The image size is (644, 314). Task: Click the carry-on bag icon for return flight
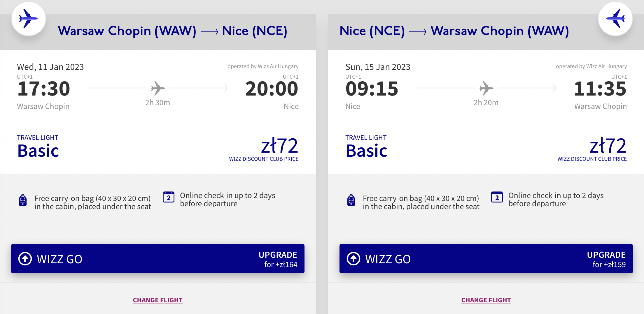pyautogui.click(x=351, y=200)
